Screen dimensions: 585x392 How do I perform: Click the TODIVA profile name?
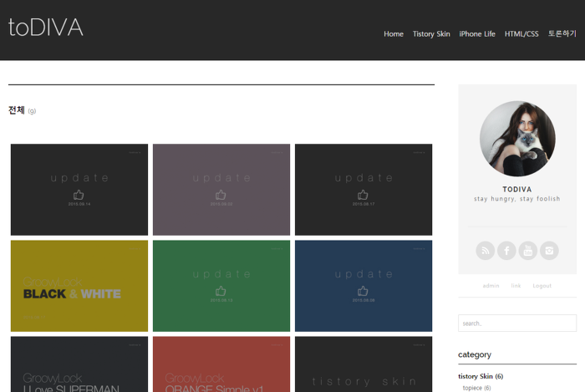[517, 190]
